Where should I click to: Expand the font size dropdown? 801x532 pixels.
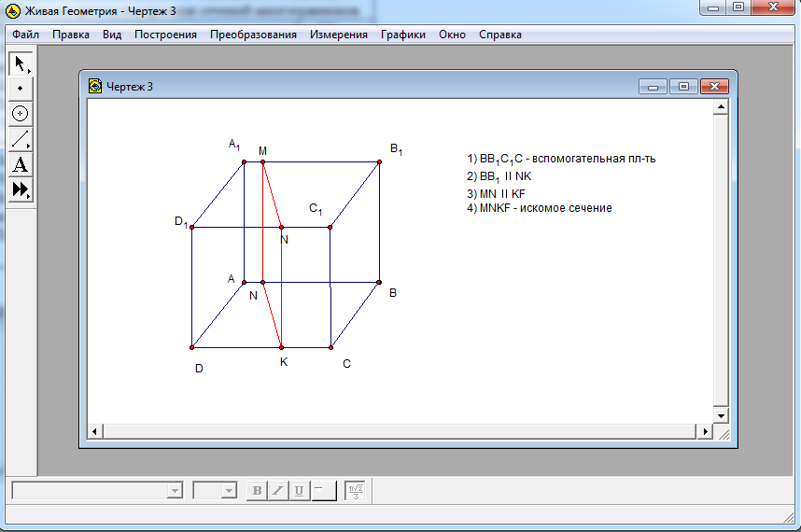[x=228, y=491]
